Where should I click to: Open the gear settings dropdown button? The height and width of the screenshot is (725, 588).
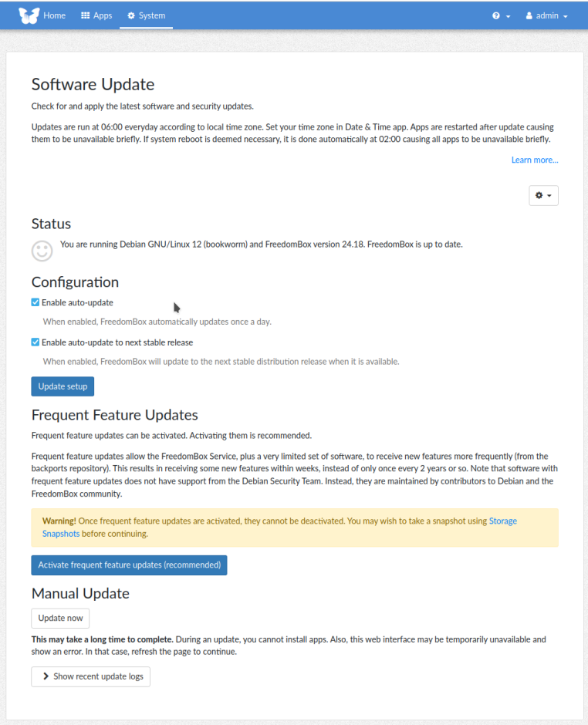coord(543,196)
